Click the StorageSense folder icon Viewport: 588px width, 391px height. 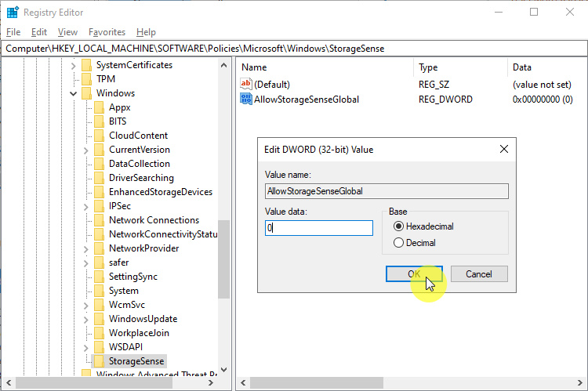point(99,361)
